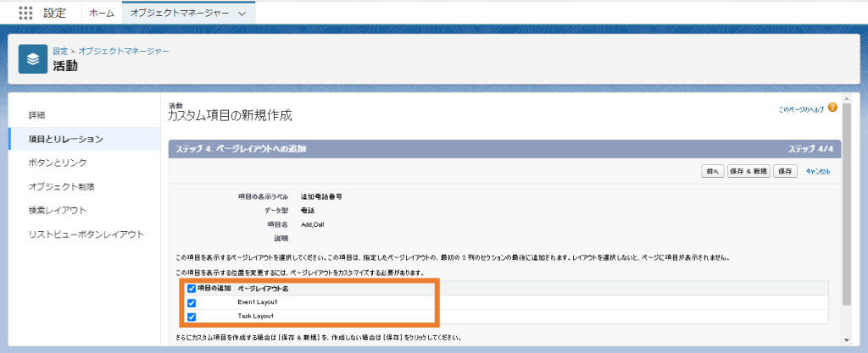Screen dimensions: 868x353
Task: Open 詳細 in the sidebar
Action: (x=37, y=114)
